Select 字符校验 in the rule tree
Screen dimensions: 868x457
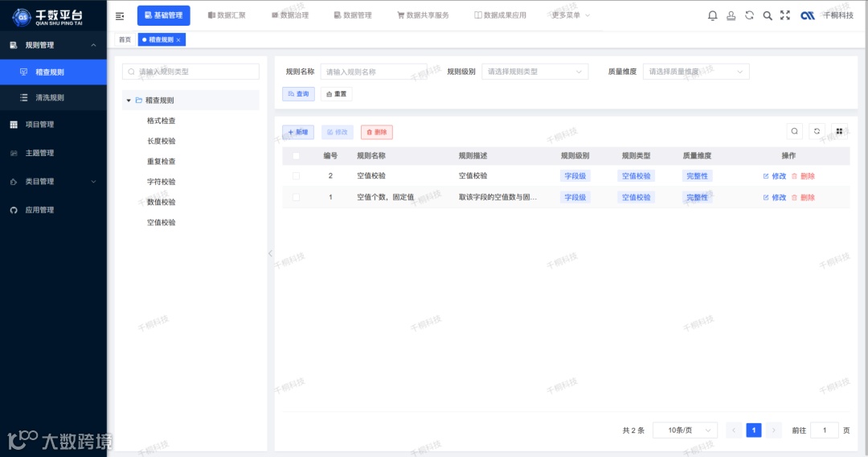(x=161, y=182)
